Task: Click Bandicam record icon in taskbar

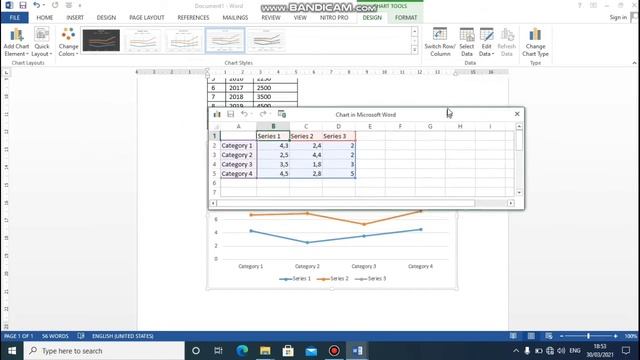Action: coord(334,351)
